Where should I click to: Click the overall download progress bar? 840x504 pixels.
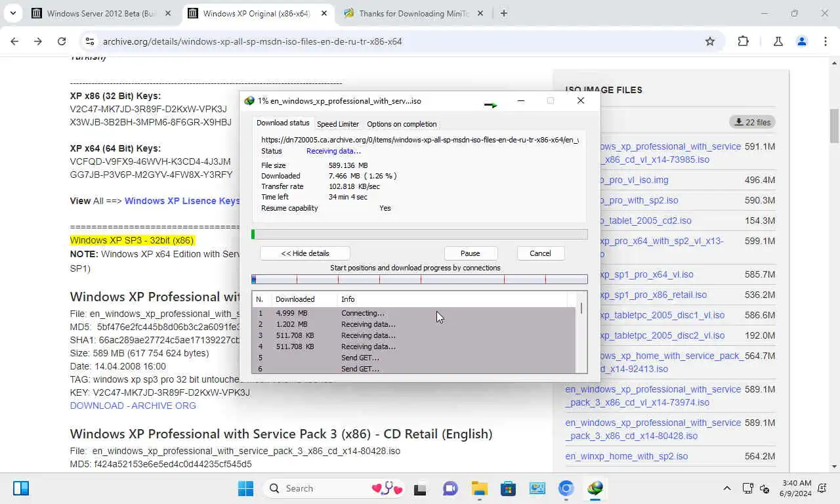point(419,234)
